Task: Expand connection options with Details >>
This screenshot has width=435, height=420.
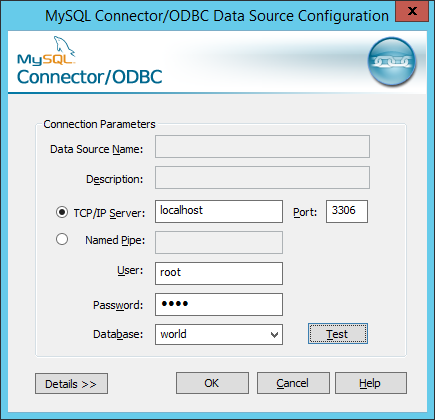Action: click(71, 384)
